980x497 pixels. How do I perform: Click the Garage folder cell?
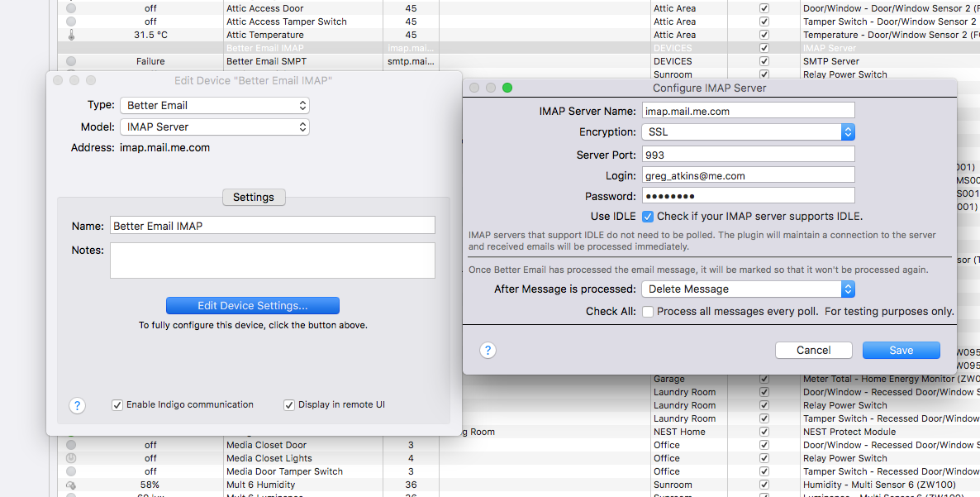(668, 379)
